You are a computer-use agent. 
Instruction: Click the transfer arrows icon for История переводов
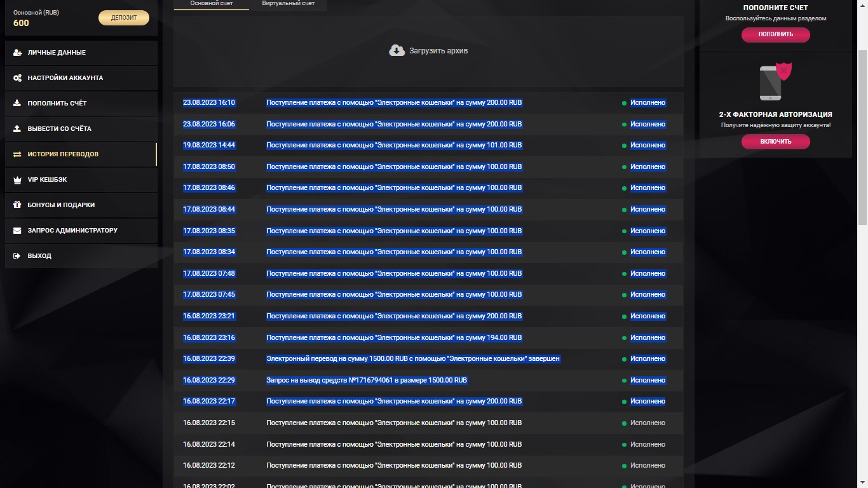tap(17, 154)
